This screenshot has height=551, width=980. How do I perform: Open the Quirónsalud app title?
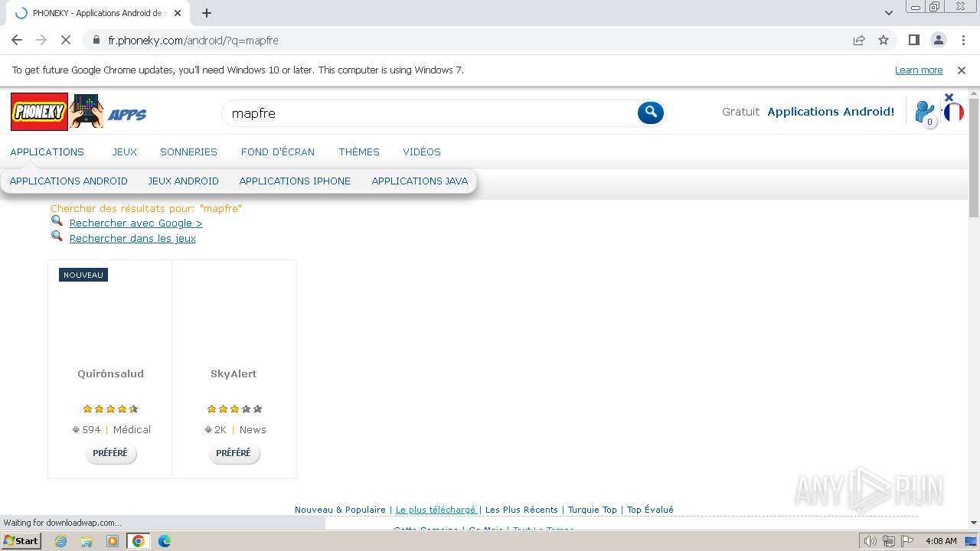click(110, 373)
